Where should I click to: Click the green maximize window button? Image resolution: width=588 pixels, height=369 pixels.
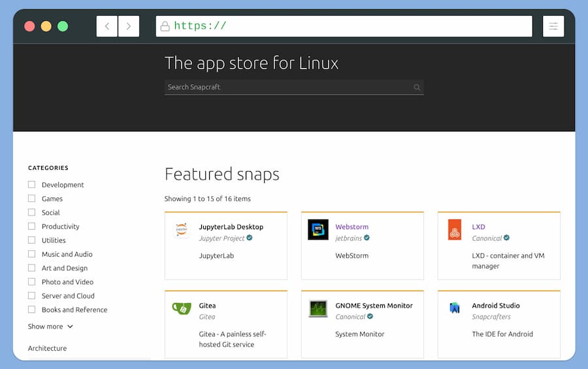coord(63,26)
